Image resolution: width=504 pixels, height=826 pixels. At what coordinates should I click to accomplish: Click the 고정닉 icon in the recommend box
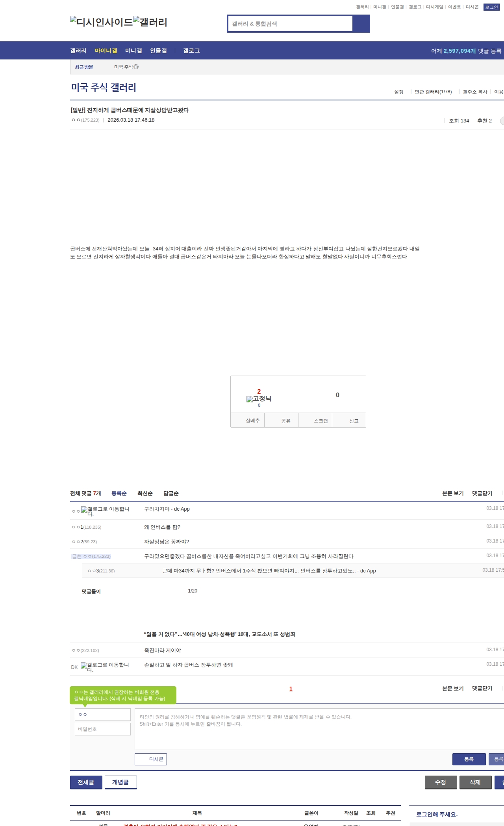259,399
